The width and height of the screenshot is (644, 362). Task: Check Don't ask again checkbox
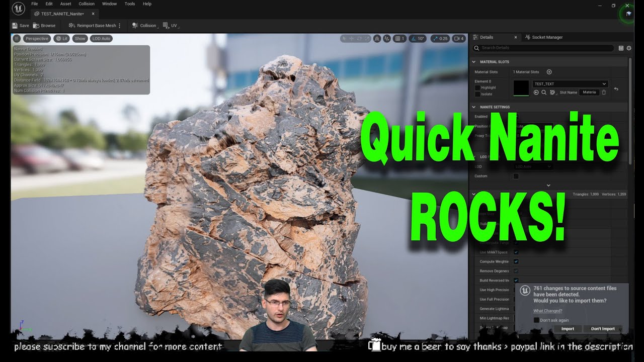tap(536, 320)
